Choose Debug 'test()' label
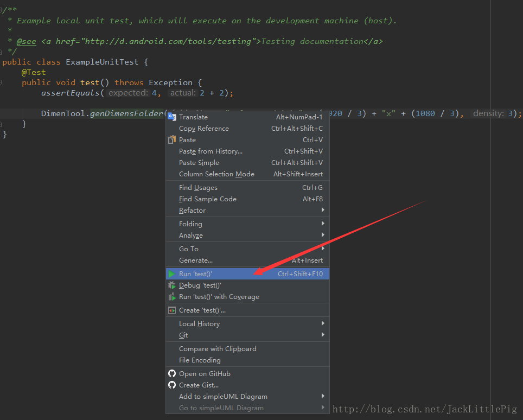Image resolution: width=523 pixels, height=420 pixels. tap(200, 285)
